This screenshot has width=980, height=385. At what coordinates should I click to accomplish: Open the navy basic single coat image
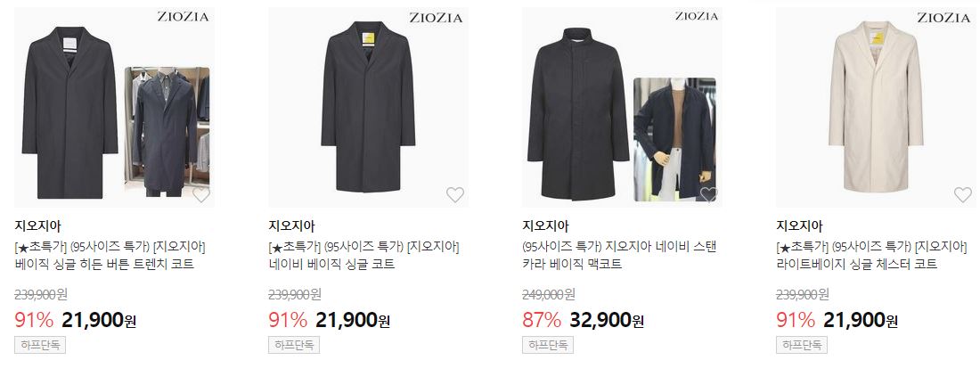[368, 107]
